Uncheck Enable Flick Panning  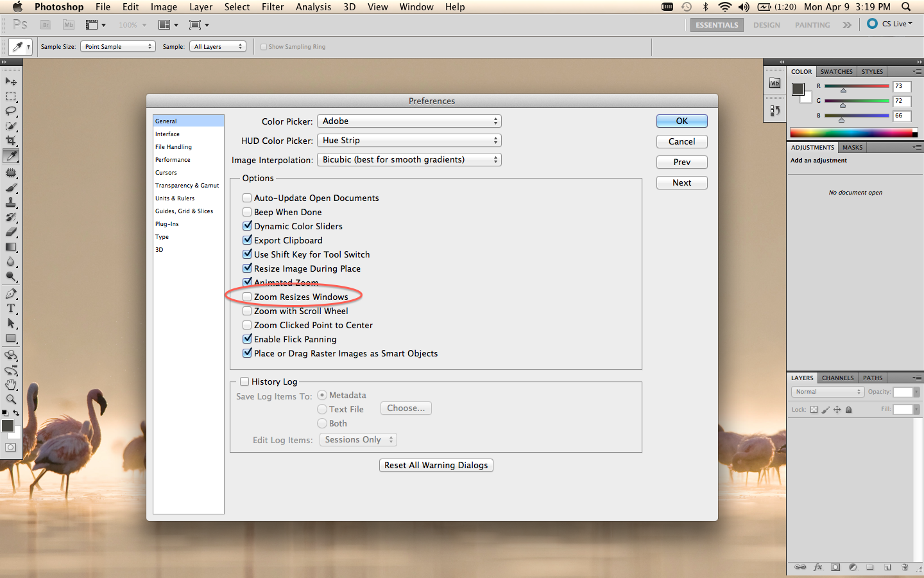(x=247, y=339)
